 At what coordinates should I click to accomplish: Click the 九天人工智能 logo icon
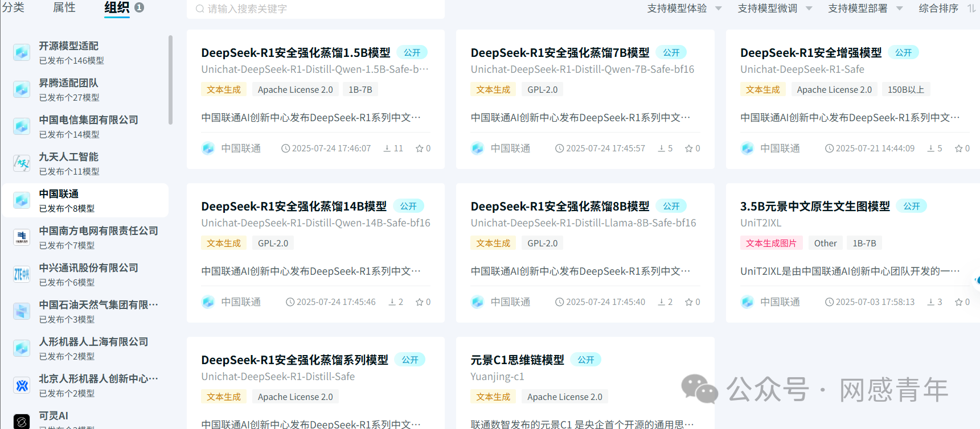click(x=22, y=163)
